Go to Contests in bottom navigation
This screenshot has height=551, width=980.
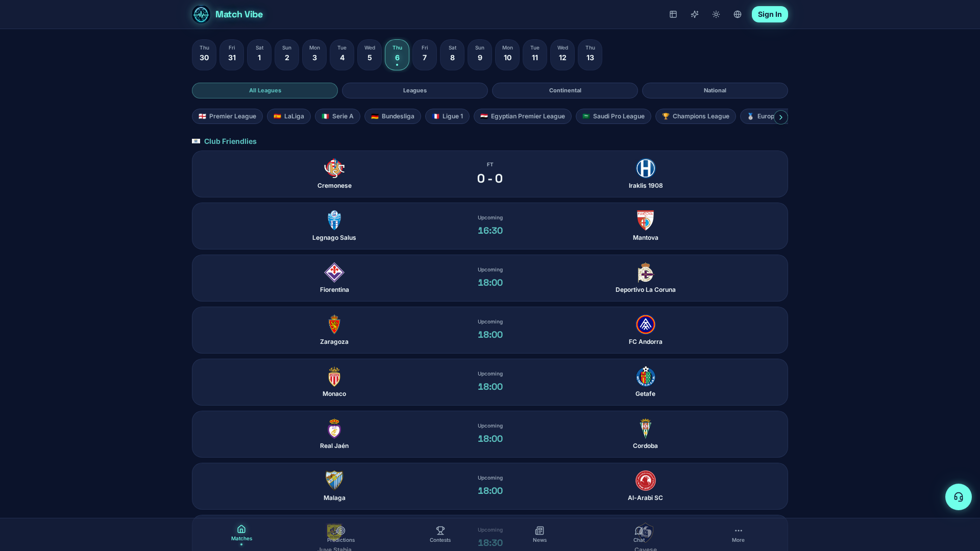[440, 535]
